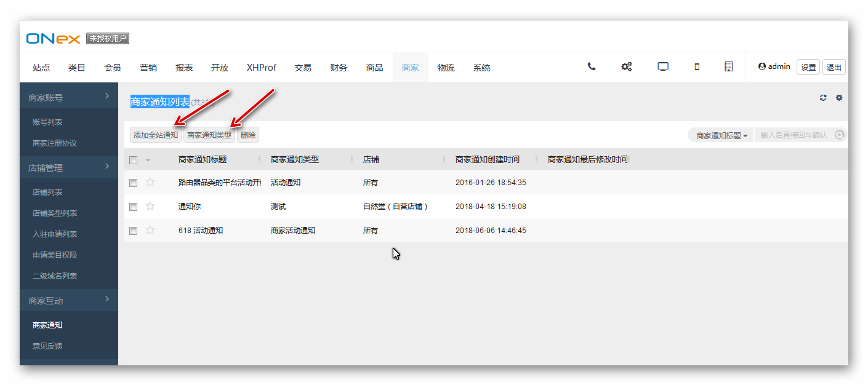Click the admin user avatar icon
Image resolution: width=868 pixels, height=385 pixels.
(762, 66)
